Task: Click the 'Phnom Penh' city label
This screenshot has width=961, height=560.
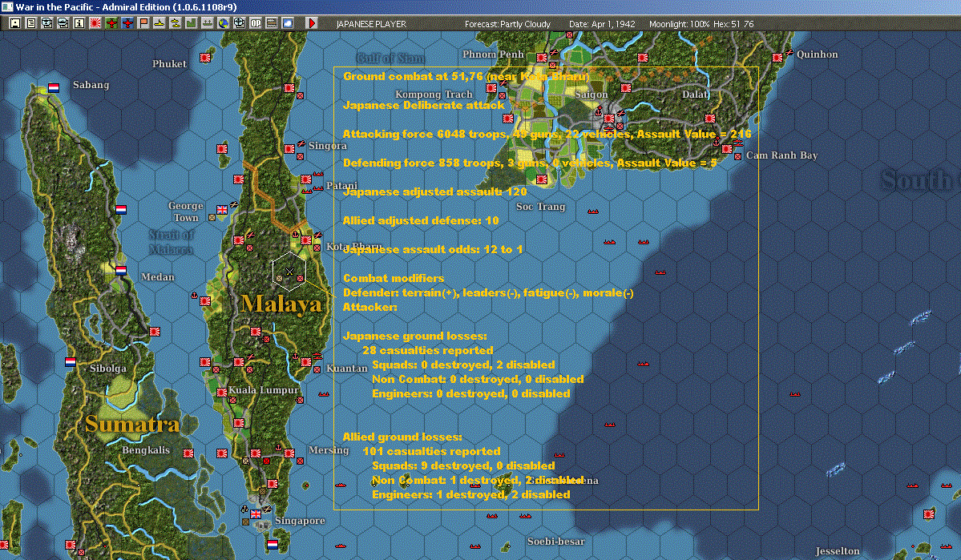Action: [494, 54]
